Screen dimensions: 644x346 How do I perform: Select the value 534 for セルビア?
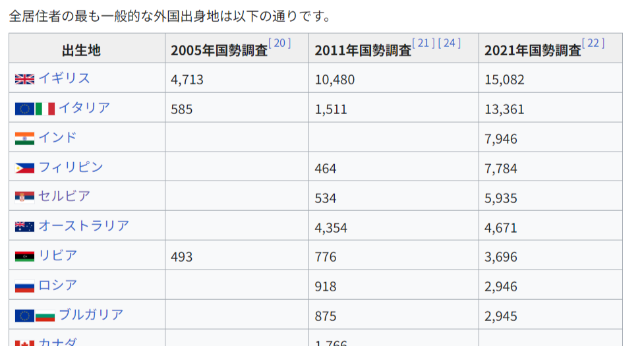[x=326, y=198]
